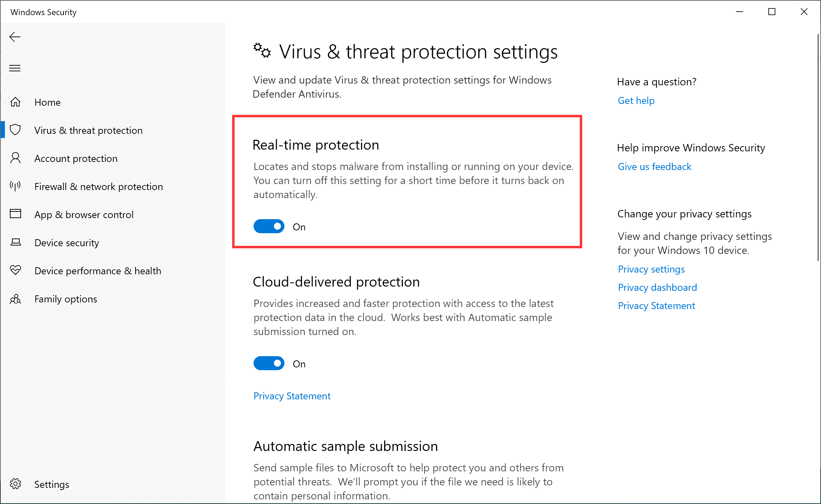The height and width of the screenshot is (504, 821).
Task: Select Family options from the sidebar menu
Action: [x=66, y=299]
